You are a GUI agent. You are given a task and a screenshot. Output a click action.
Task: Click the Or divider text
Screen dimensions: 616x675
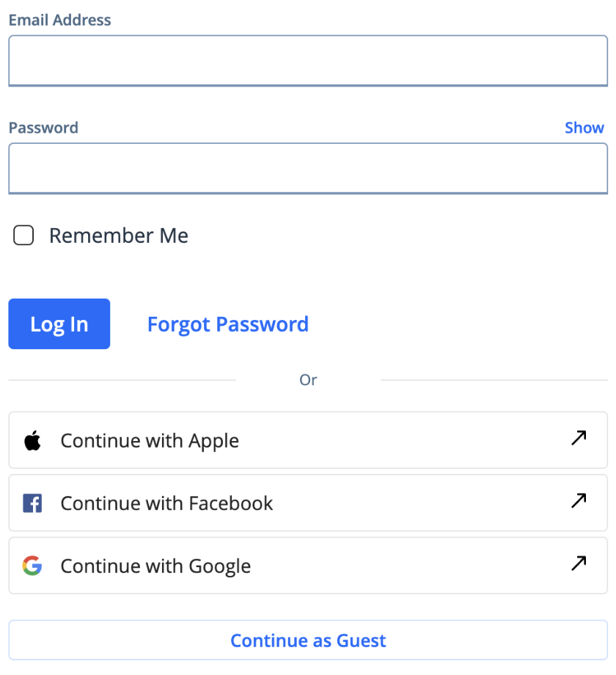[308, 380]
